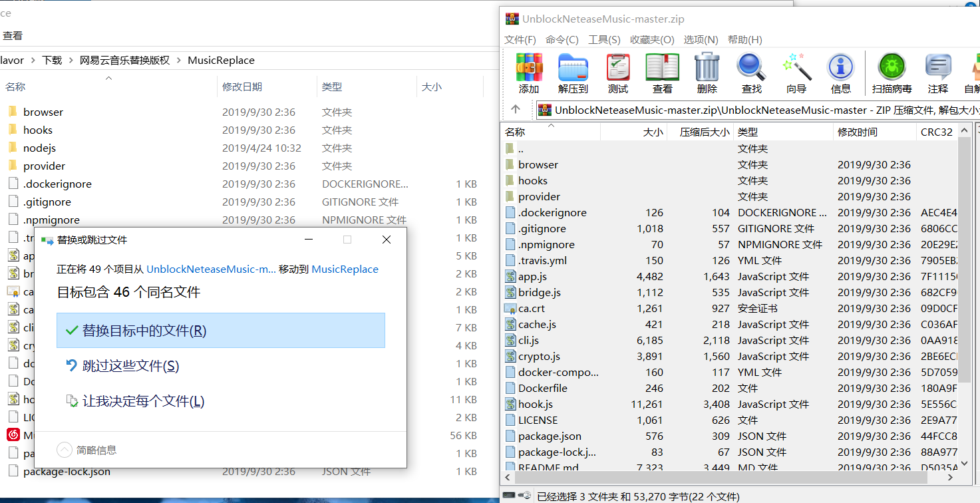Image resolution: width=980 pixels, height=503 pixels.
Task: Click WinRAR archive path address field
Action: [757, 110]
